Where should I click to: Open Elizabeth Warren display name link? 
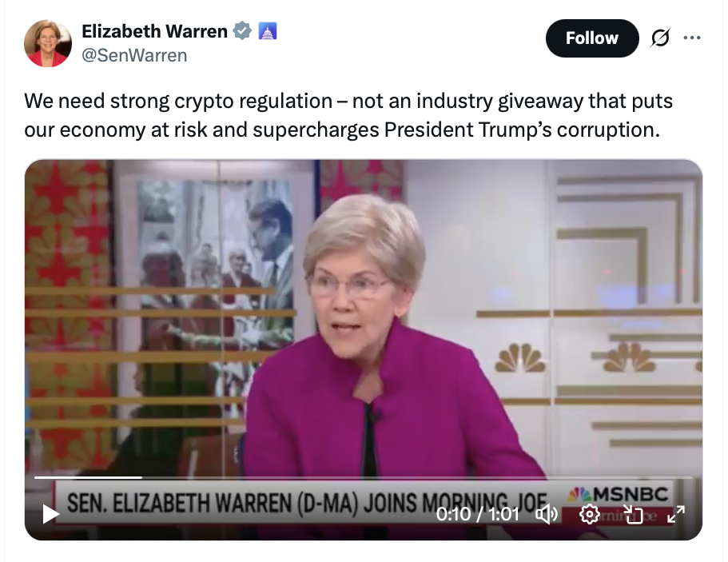pyautogui.click(x=154, y=31)
